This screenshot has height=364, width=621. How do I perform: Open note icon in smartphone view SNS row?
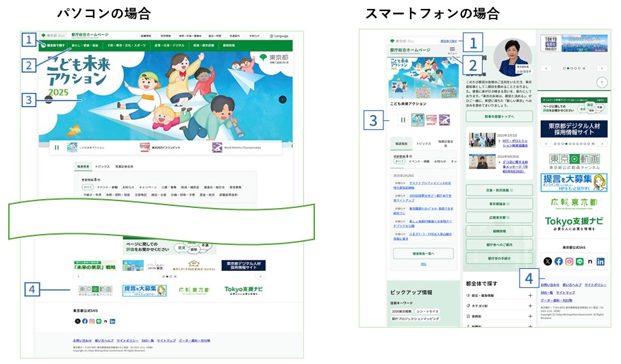tap(590, 261)
